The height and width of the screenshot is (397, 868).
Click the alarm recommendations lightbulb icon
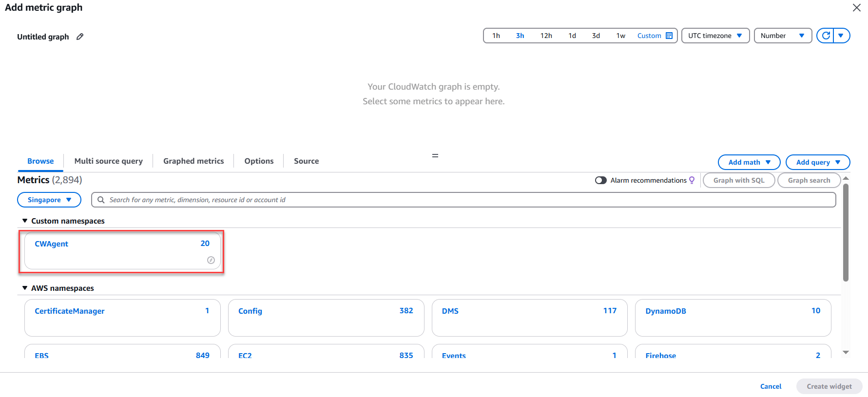[x=692, y=180]
